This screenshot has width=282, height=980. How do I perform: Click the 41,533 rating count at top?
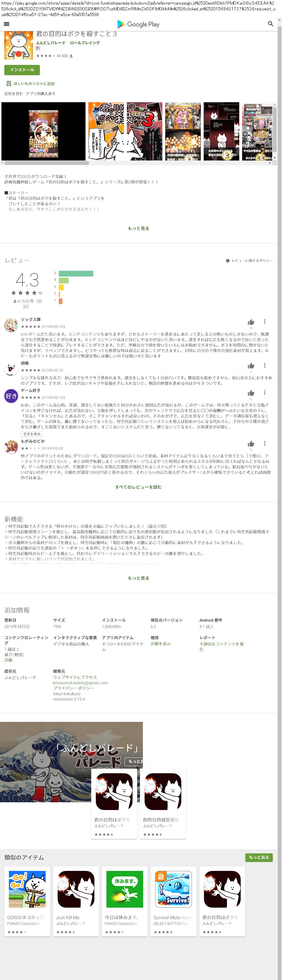coord(62,56)
